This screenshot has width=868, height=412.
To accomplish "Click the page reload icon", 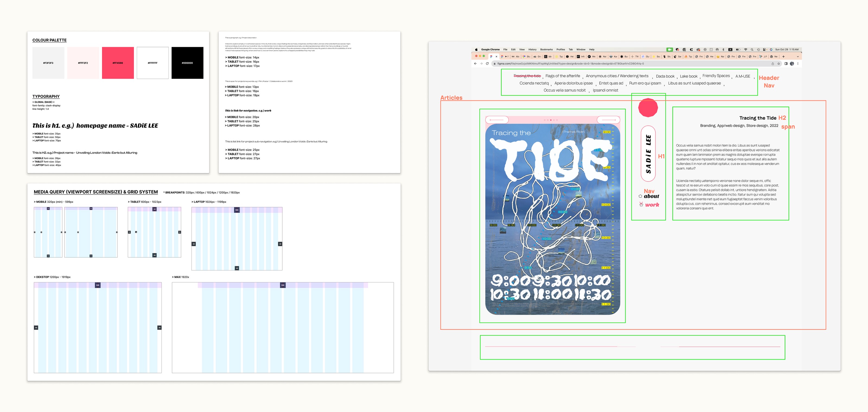I will coord(487,64).
